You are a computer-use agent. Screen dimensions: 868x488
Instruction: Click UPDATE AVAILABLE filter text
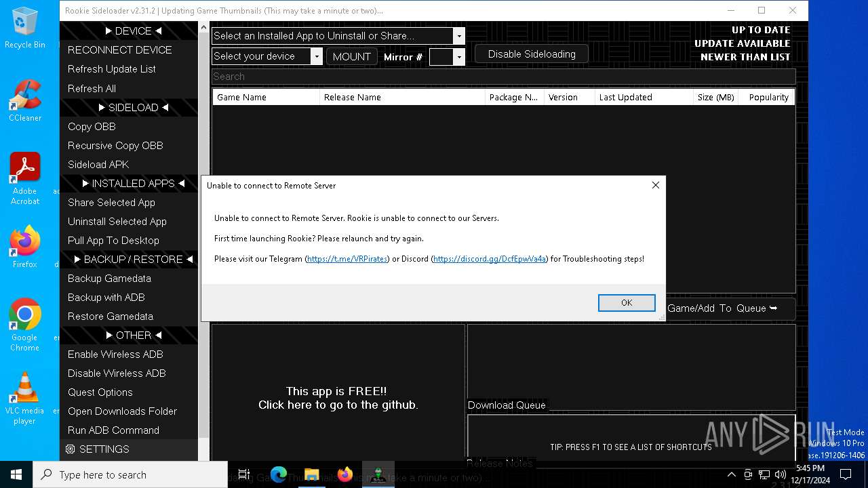coord(743,43)
